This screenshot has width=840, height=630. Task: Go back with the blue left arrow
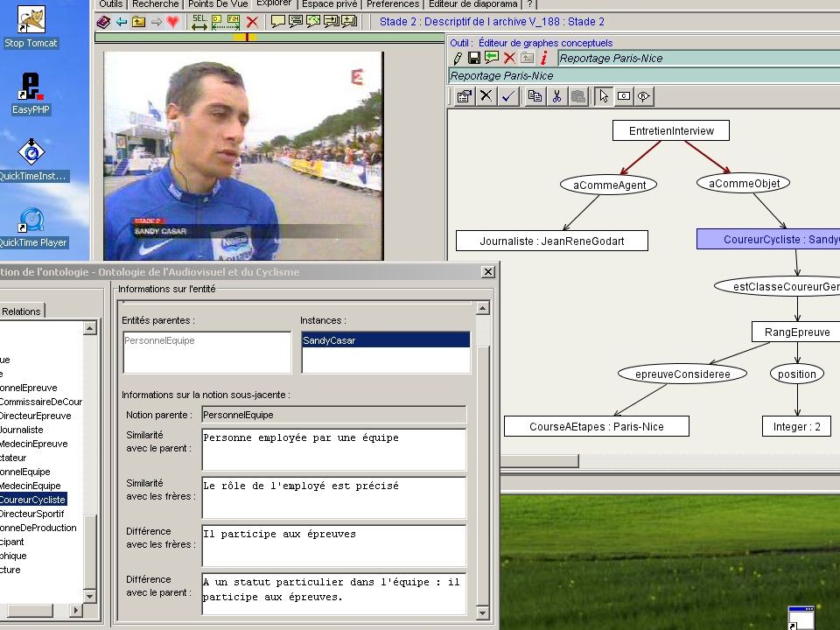[122, 22]
